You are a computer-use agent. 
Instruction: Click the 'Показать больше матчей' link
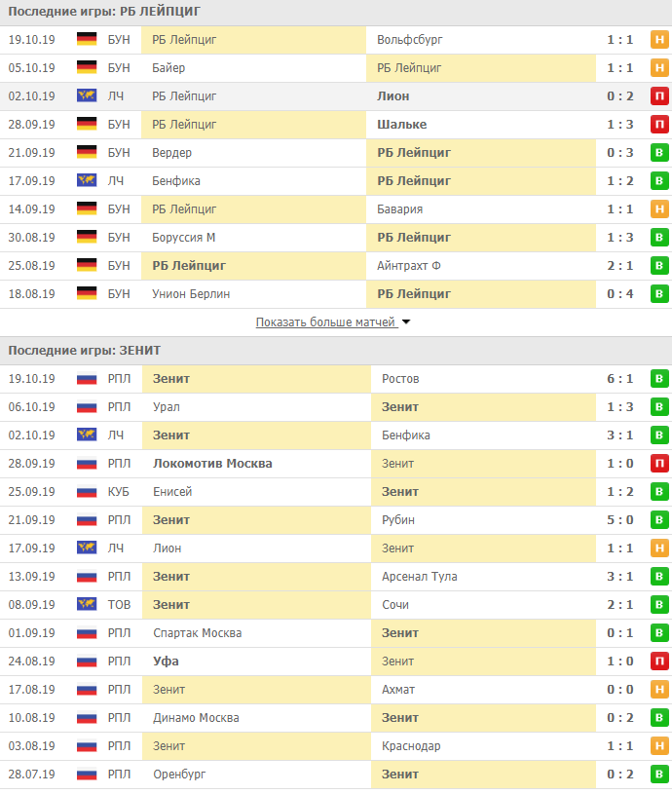325,321
